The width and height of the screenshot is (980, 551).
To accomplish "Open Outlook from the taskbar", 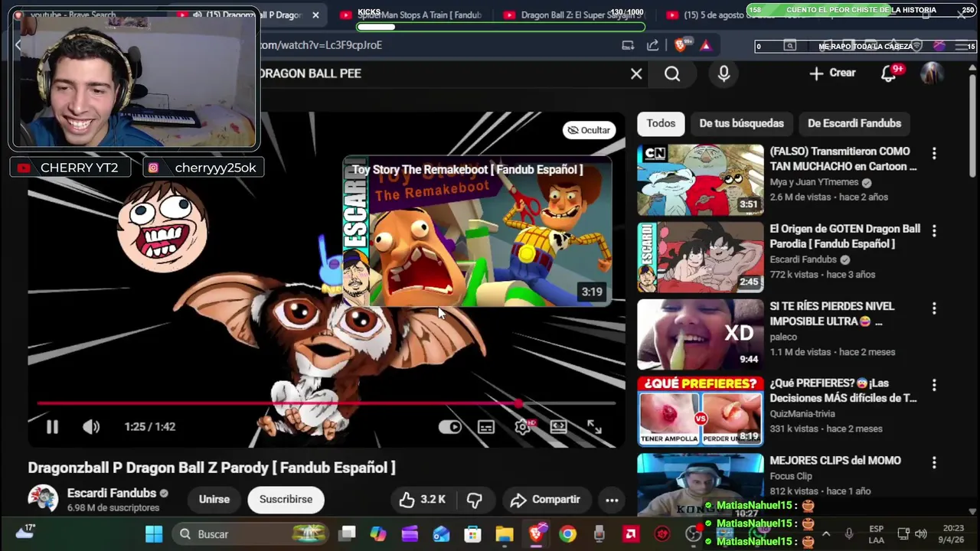I will coord(441,534).
